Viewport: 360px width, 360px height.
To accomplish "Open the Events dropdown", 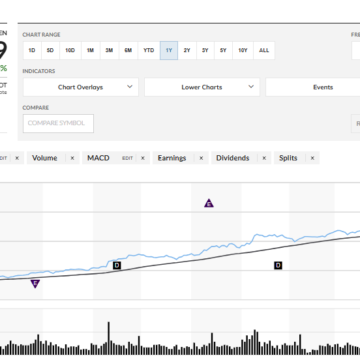I will (313, 87).
